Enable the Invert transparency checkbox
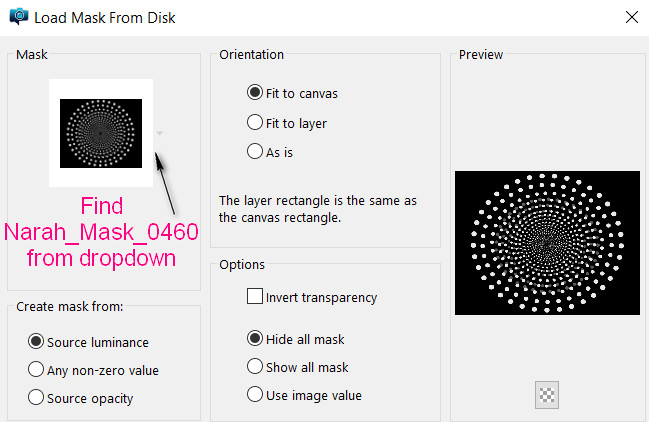Screen dimensions: 649x422 [255, 297]
